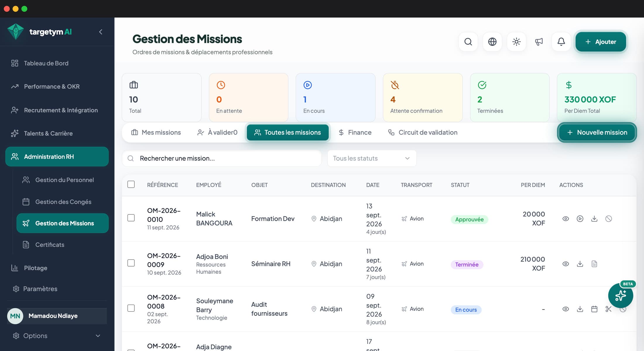Select the OM-2026-0009 row checkbox
This screenshot has width=644, height=351.
[131, 263]
